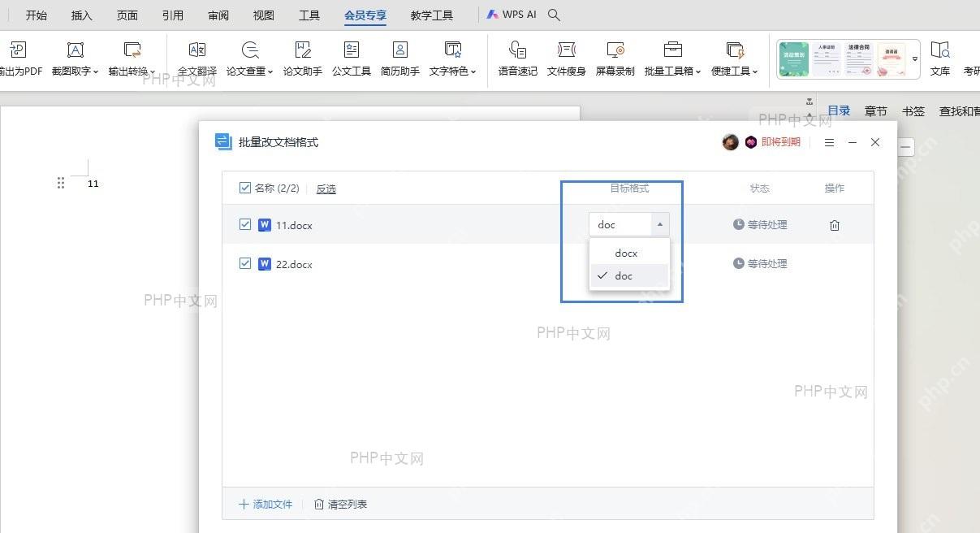
Task: Click the 11.docx file name
Action: pos(294,225)
